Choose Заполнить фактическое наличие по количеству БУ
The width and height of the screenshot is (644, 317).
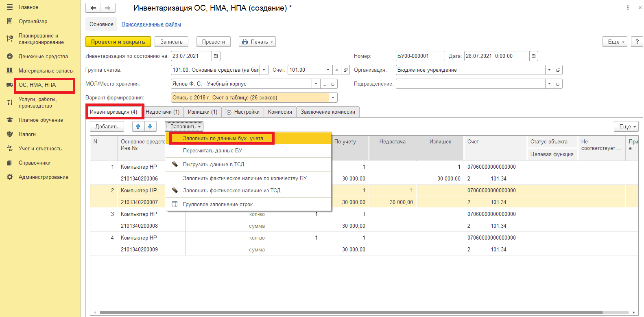coord(248,178)
